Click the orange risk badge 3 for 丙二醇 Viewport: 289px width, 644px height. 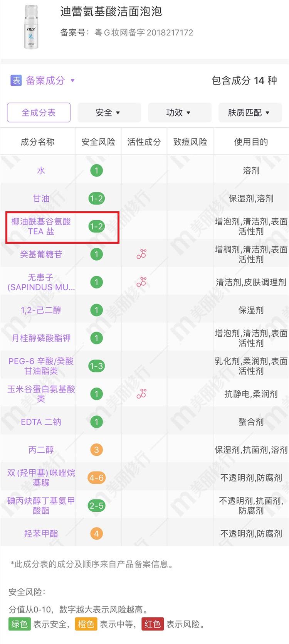point(96,450)
